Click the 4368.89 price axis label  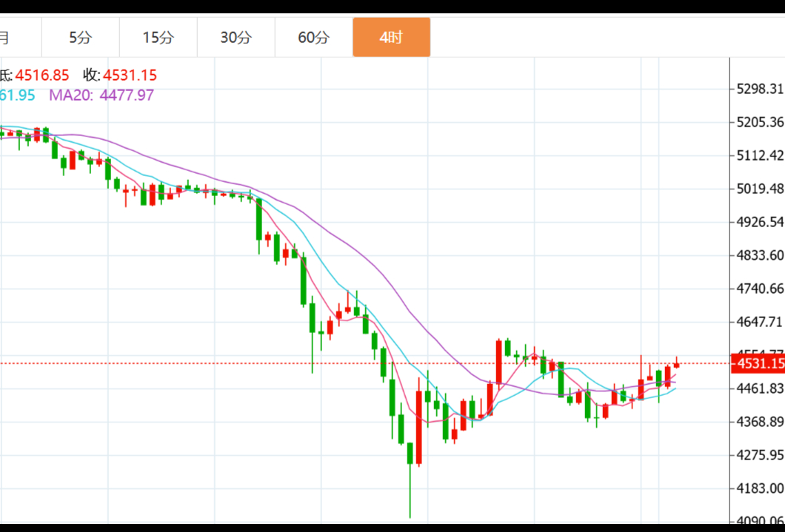pos(760,422)
